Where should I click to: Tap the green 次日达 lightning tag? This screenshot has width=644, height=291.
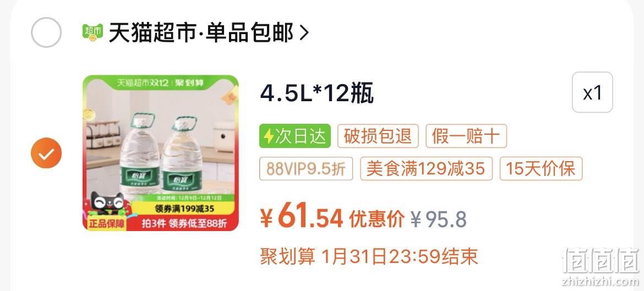(x=295, y=136)
